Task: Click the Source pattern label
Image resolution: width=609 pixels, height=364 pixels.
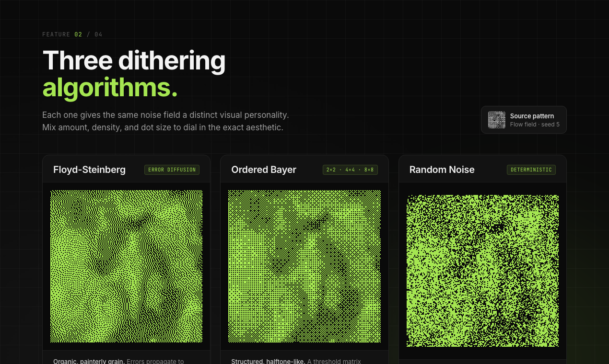Action: point(532,116)
